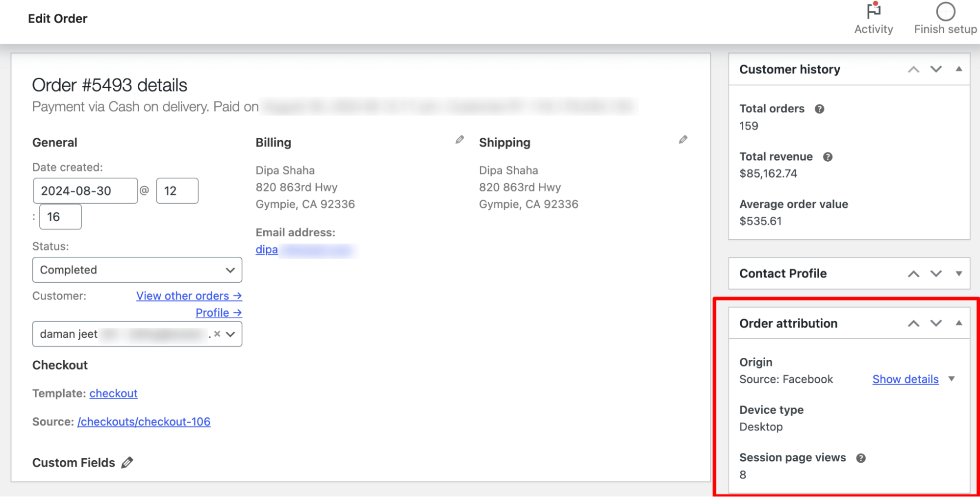Move Order attribution panel up

(x=913, y=323)
